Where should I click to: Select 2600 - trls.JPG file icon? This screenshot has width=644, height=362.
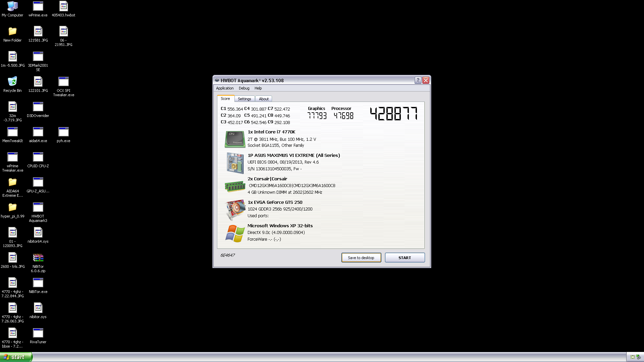(12, 260)
